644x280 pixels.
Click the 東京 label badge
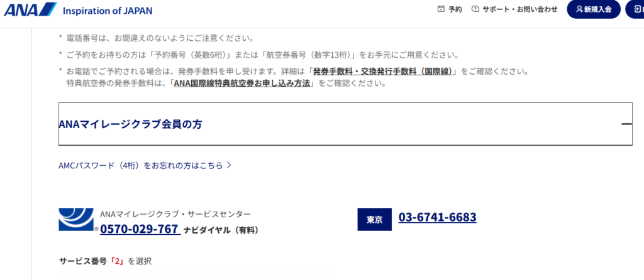375,219
